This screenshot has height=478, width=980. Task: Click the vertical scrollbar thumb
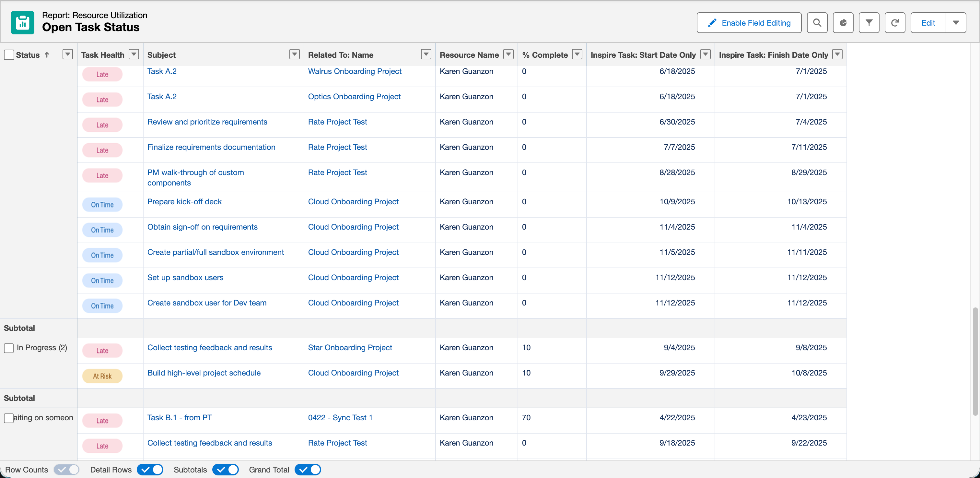(x=975, y=362)
